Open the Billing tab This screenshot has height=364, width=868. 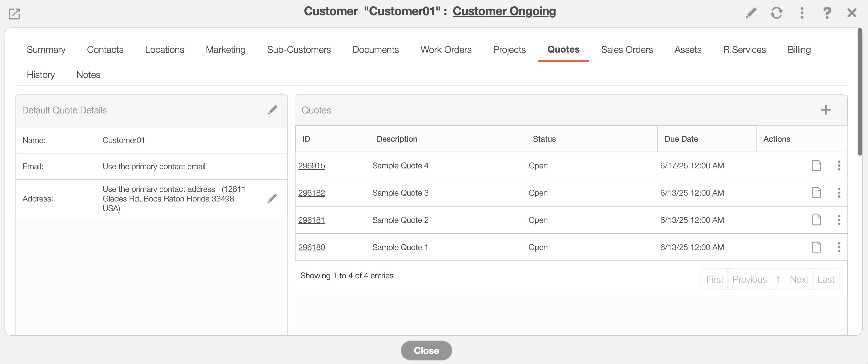(799, 50)
